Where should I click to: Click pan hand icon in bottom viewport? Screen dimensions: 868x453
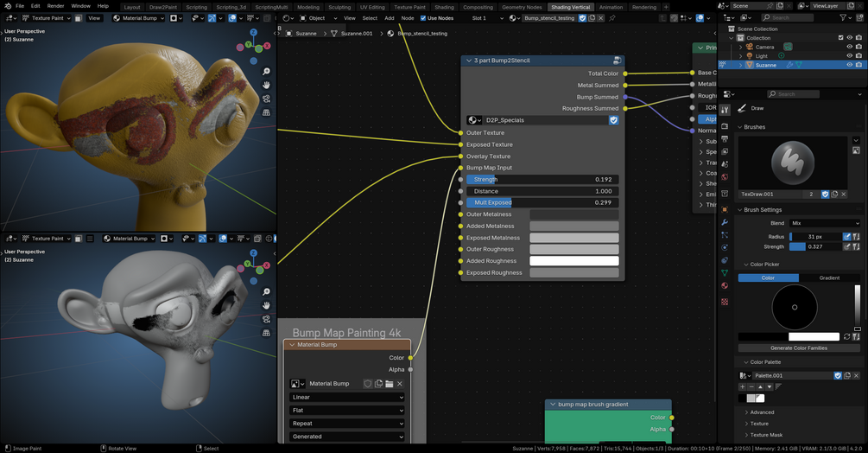(266, 305)
